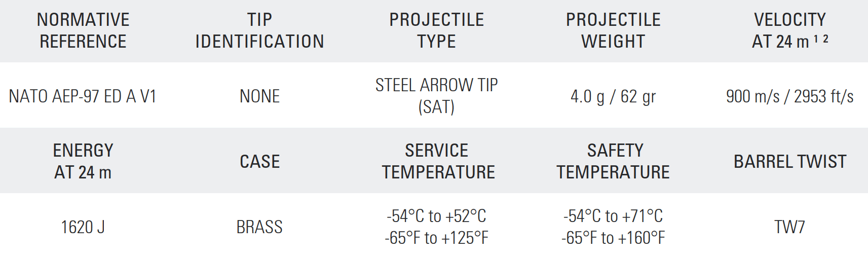This screenshot has width=868, height=256.
Task: Click the NONE tip identification value
Action: 259,96
